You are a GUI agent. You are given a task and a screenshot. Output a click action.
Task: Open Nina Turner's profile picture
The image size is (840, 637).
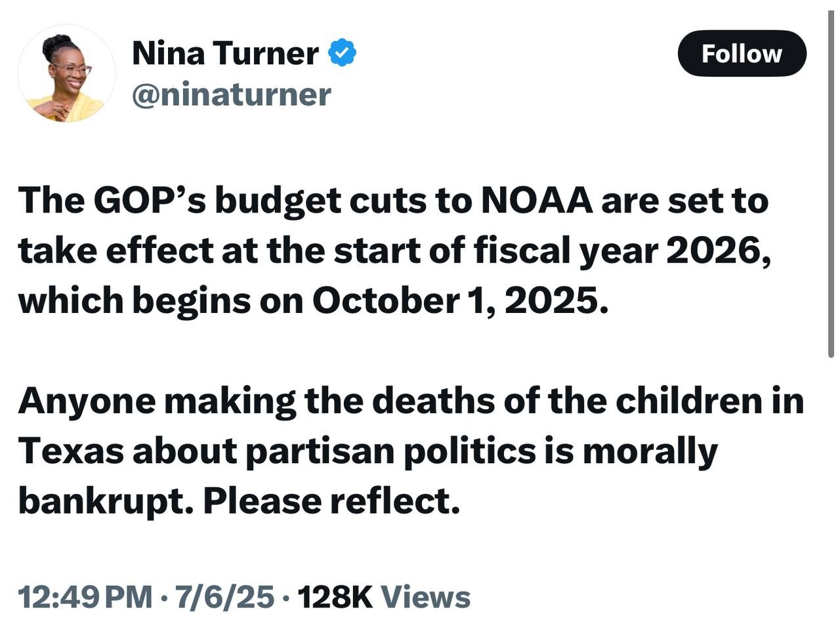pyautogui.click(x=66, y=73)
